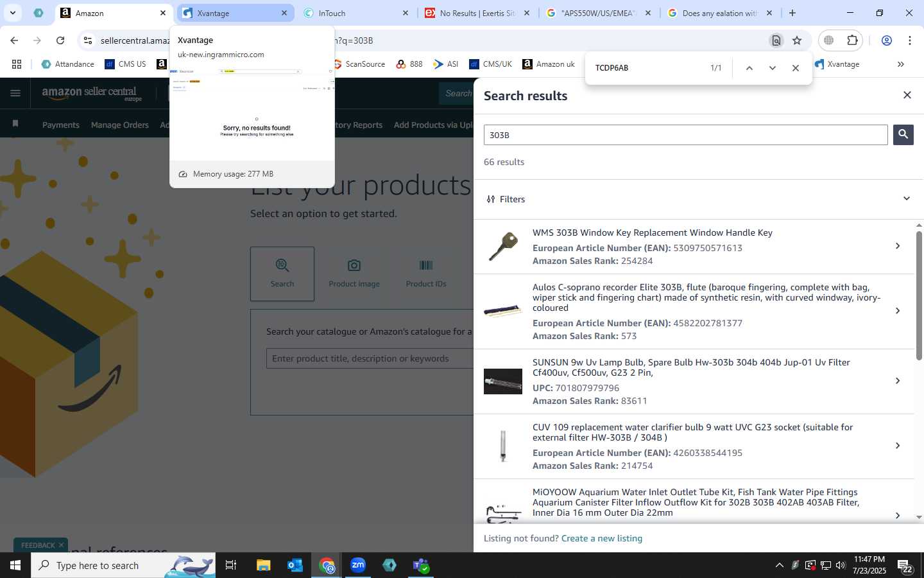Click the TCDP6AB find text field

tap(648, 68)
